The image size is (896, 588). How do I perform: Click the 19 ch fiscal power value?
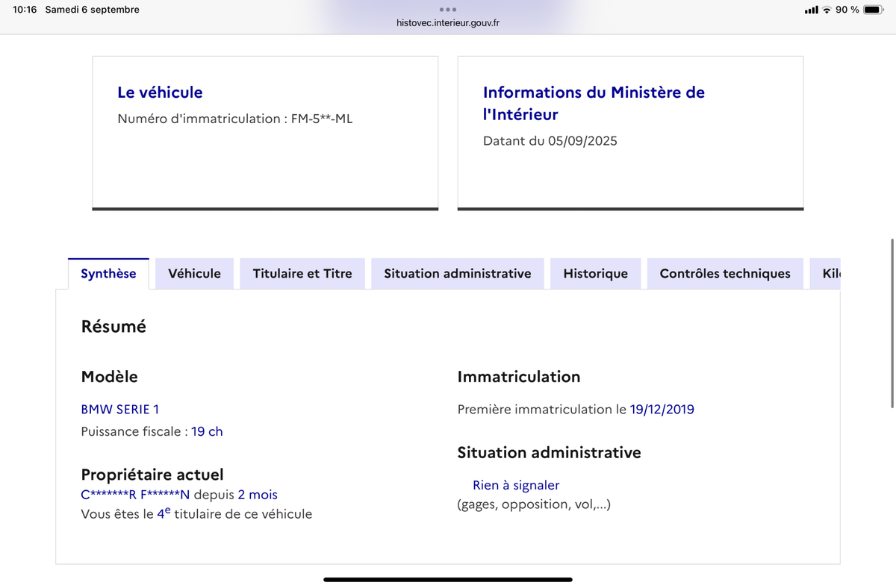[x=207, y=431]
